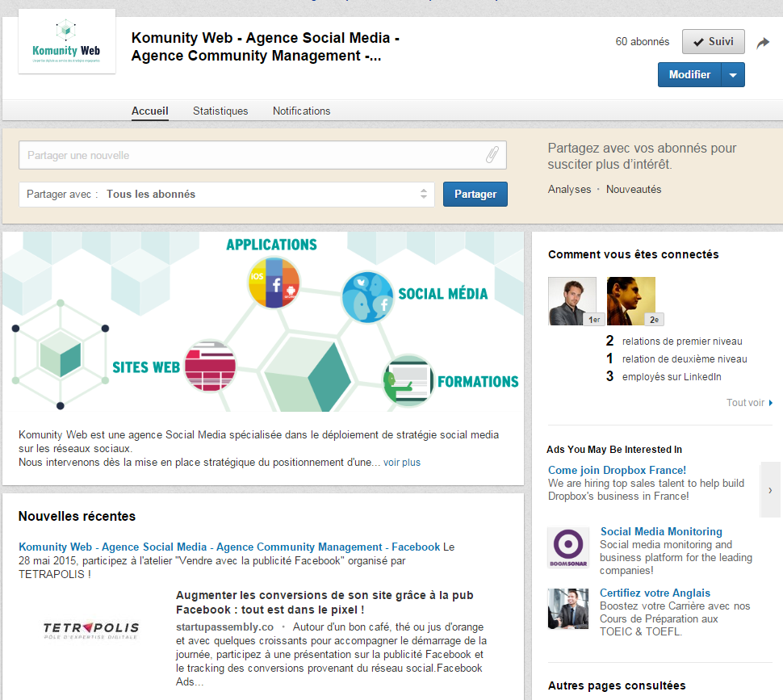Screen dimensions: 783x700
Task: Click the Nouvelles récentes heading
Action: (77, 516)
